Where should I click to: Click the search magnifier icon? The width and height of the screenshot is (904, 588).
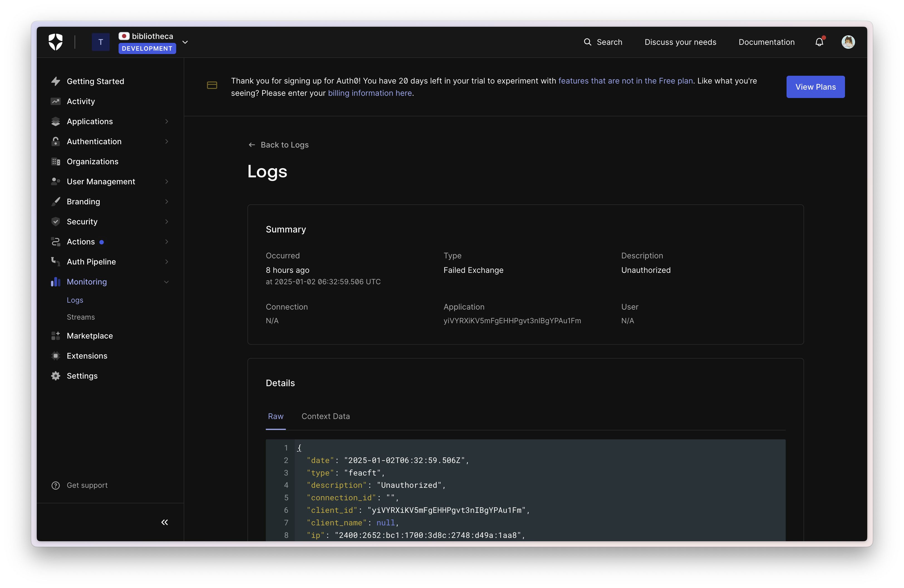coord(587,42)
